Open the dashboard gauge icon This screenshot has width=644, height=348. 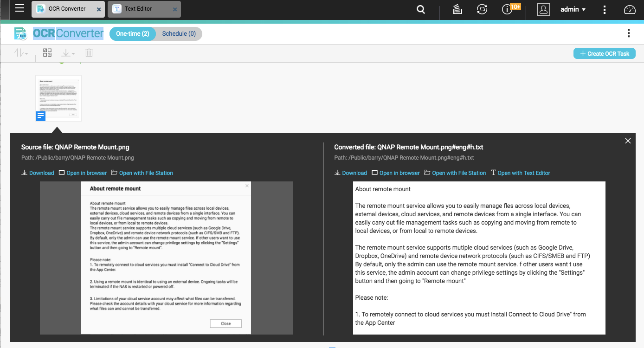[630, 9]
